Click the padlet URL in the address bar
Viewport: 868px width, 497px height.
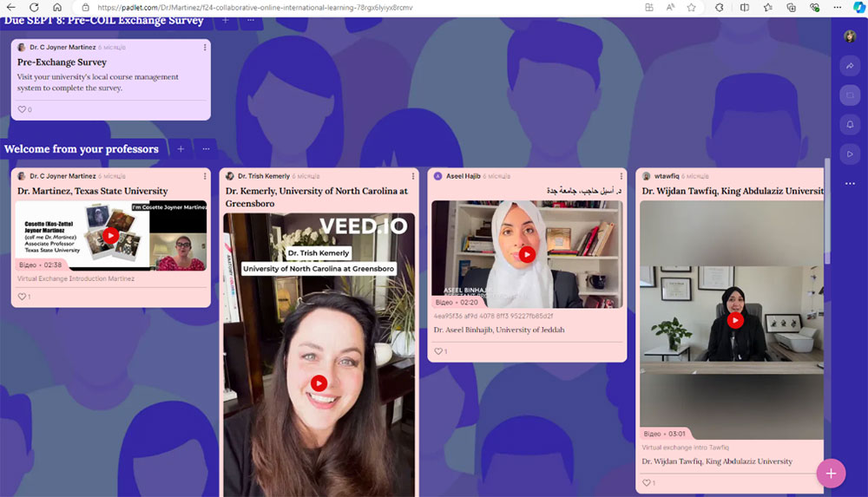tap(254, 8)
